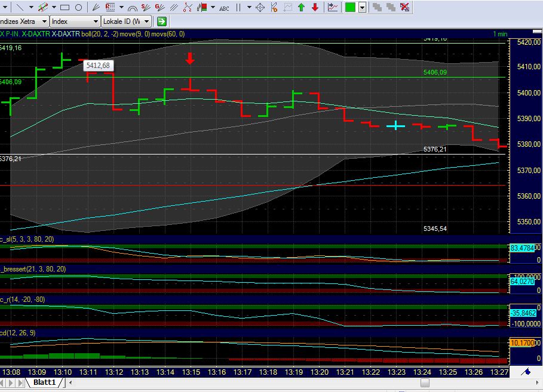The image size is (543, 392).
Task: Open the vertical lines dropdown arrow
Action: [x=249, y=7]
